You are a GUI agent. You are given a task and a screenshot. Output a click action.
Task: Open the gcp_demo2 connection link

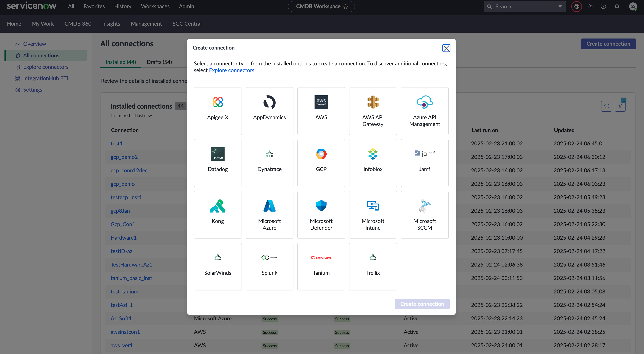pos(124,157)
